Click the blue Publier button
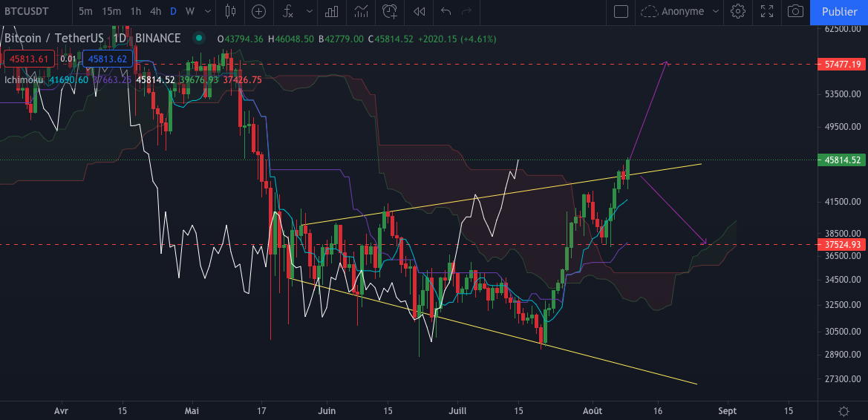Image resolution: width=868 pixels, height=420 pixels. [839, 11]
